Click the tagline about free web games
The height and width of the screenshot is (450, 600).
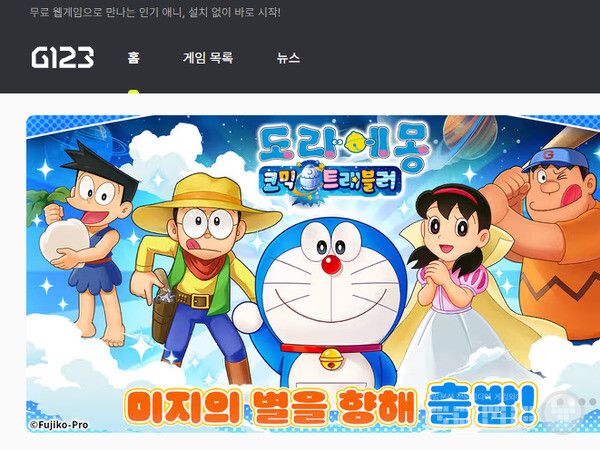(x=155, y=12)
